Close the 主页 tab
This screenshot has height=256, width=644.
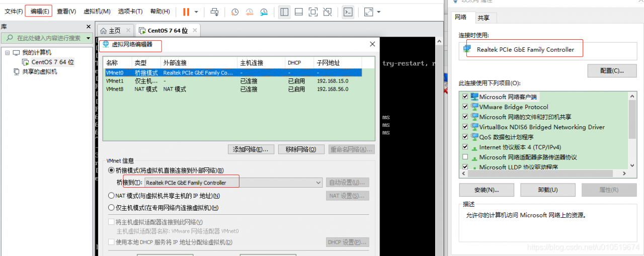click(127, 31)
